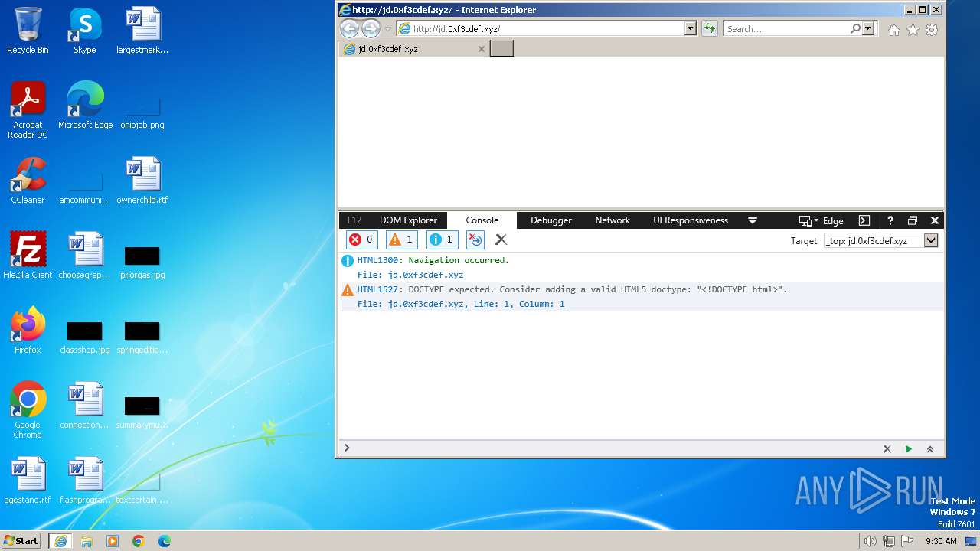The width and height of the screenshot is (980, 551).
Task: Open Acrobat Reader DC desktop icon
Action: 28,111
